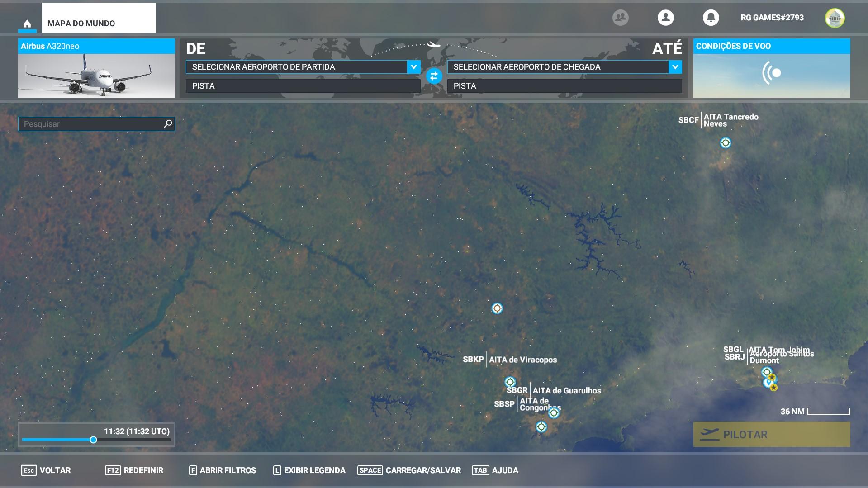The image size is (868, 488).
Task: Open the friends group icon
Action: click(x=620, y=18)
